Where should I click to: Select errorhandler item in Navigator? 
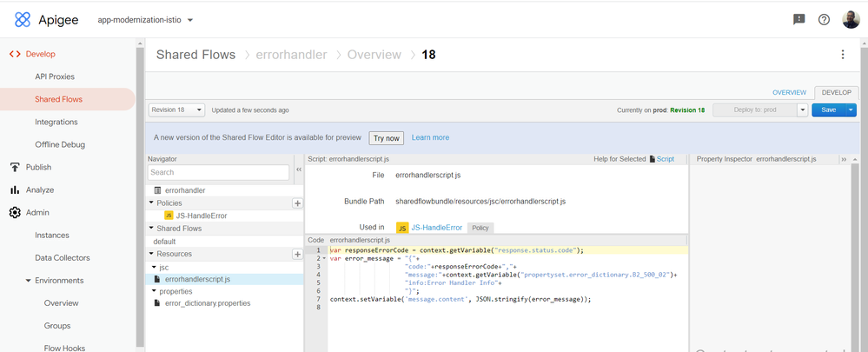tap(185, 189)
